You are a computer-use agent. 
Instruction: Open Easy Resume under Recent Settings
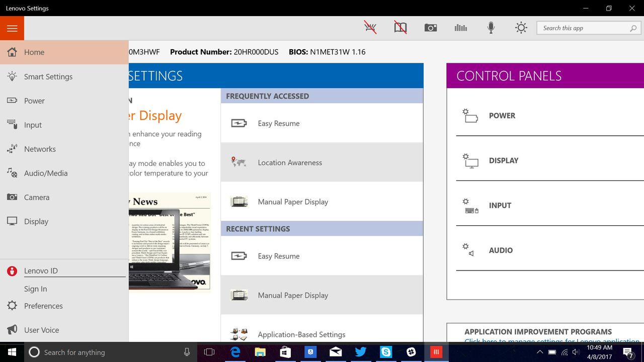coord(322,256)
